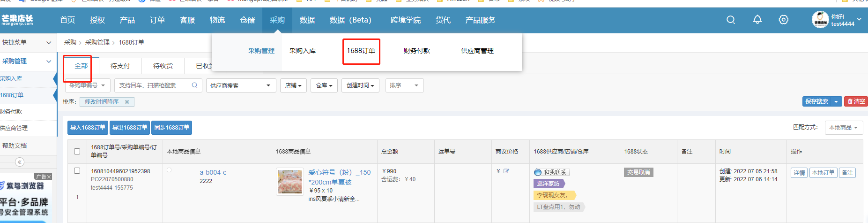Click the 和我联系 chat icon button
868x223 pixels.
point(552,172)
